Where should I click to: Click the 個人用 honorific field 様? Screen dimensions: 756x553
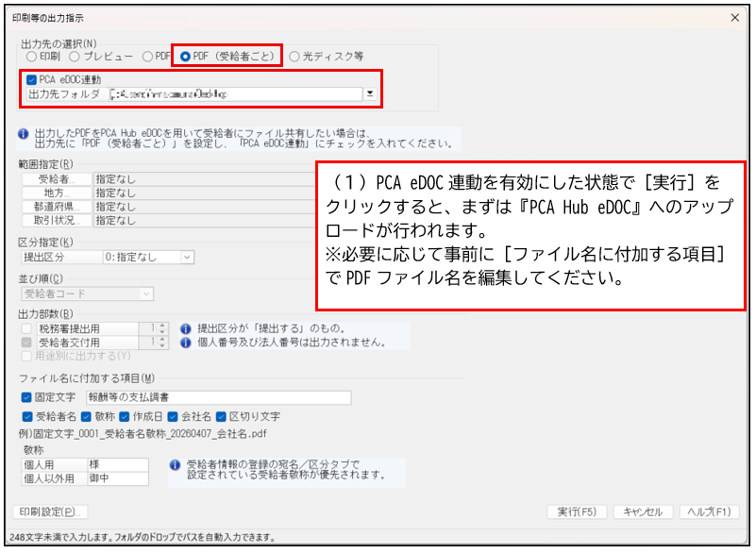tap(118, 465)
